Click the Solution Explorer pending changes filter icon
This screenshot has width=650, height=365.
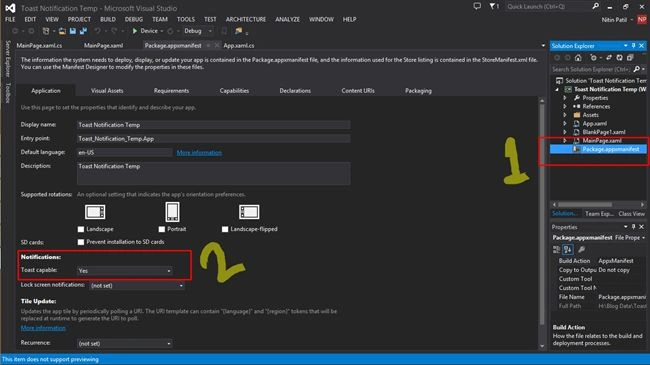point(593,58)
